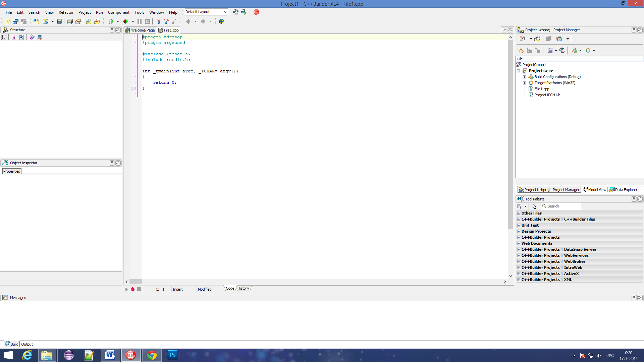This screenshot has width=644, height=362.
Task: Click Add to Project folder icon in Project Manager
Action: pos(537,39)
